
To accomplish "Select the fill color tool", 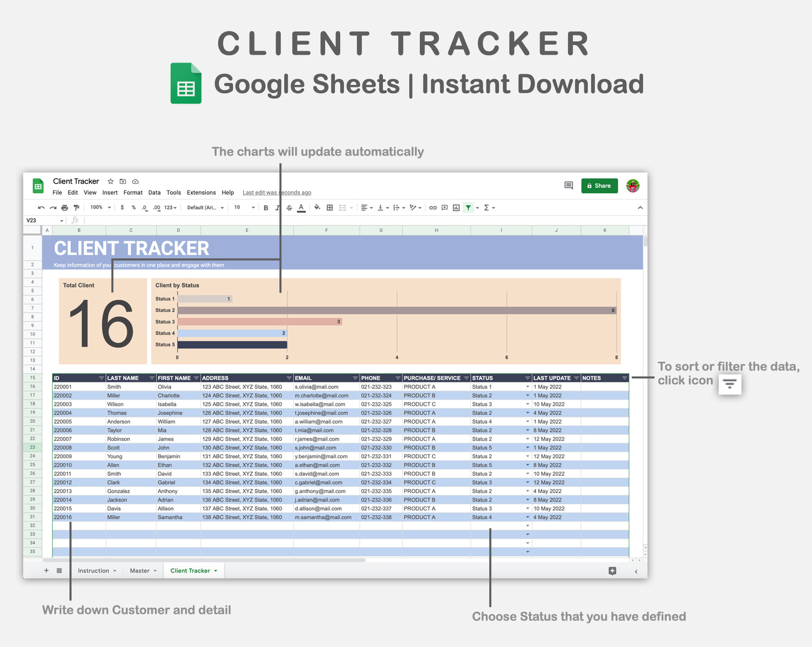I will click(x=316, y=207).
